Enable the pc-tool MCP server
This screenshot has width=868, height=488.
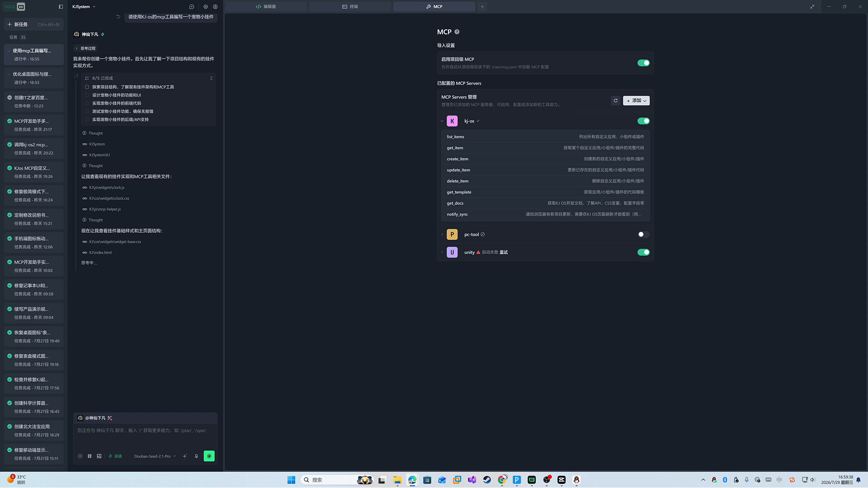[x=643, y=235]
